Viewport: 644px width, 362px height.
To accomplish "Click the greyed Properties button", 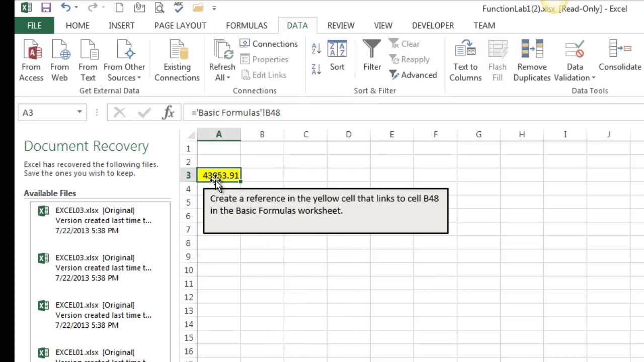I will pyautogui.click(x=265, y=59).
